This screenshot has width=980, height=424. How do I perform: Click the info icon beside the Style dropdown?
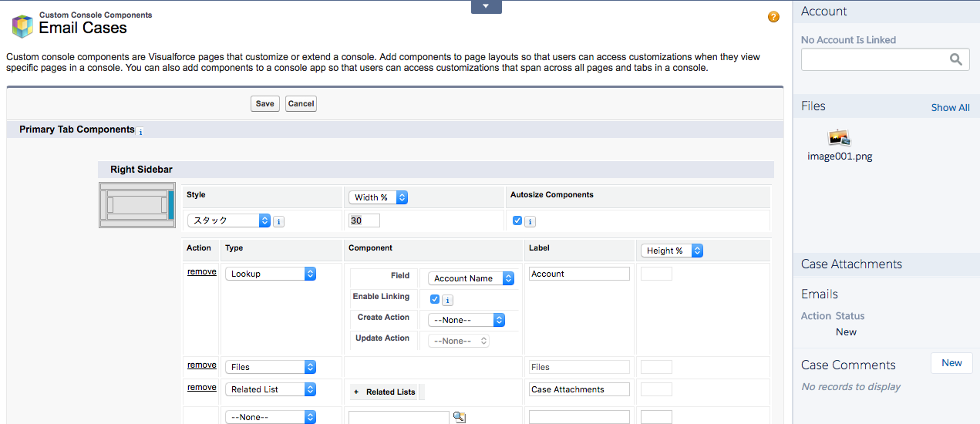click(279, 221)
